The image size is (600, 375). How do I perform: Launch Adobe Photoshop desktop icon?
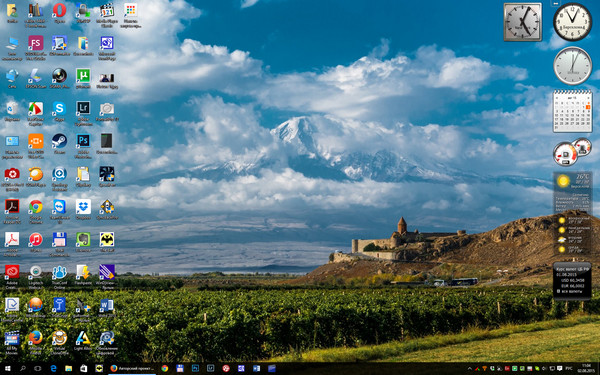pyautogui.click(x=83, y=141)
